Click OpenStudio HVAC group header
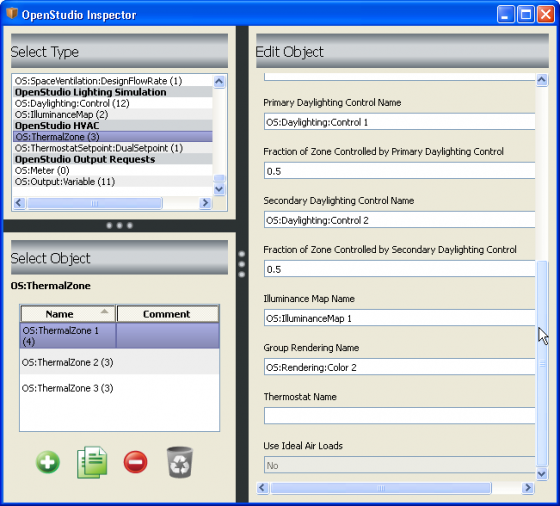Image resolution: width=560 pixels, height=506 pixels. pos(112,126)
